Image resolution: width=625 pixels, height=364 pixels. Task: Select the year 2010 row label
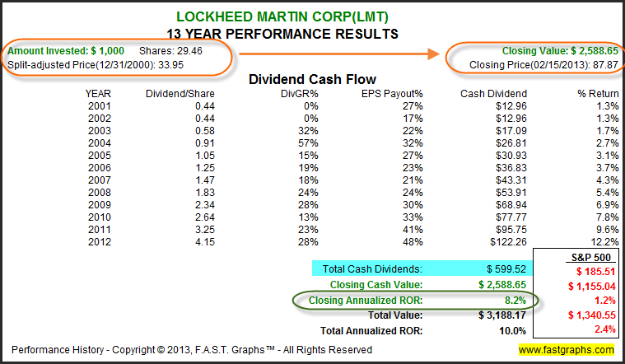pos(100,217)
